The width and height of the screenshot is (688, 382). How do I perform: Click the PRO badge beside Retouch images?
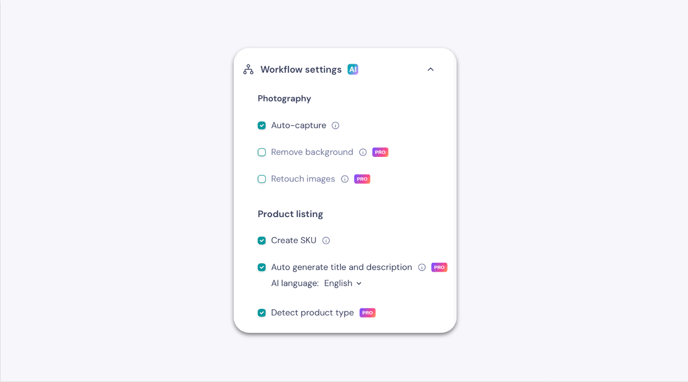coord(362,179)
